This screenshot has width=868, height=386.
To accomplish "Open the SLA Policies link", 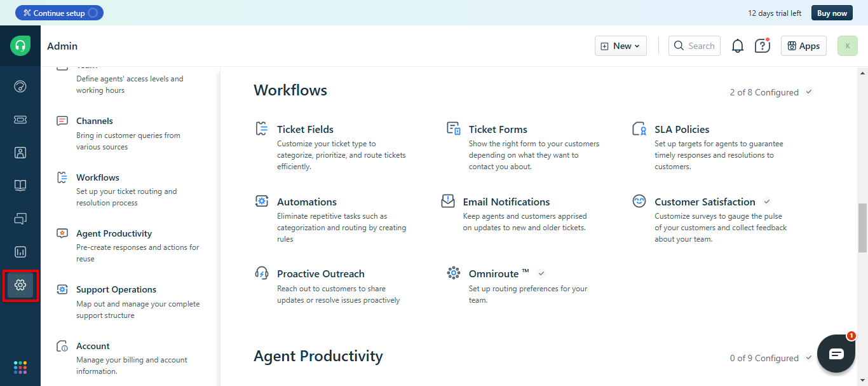I will tap(682, 129).
